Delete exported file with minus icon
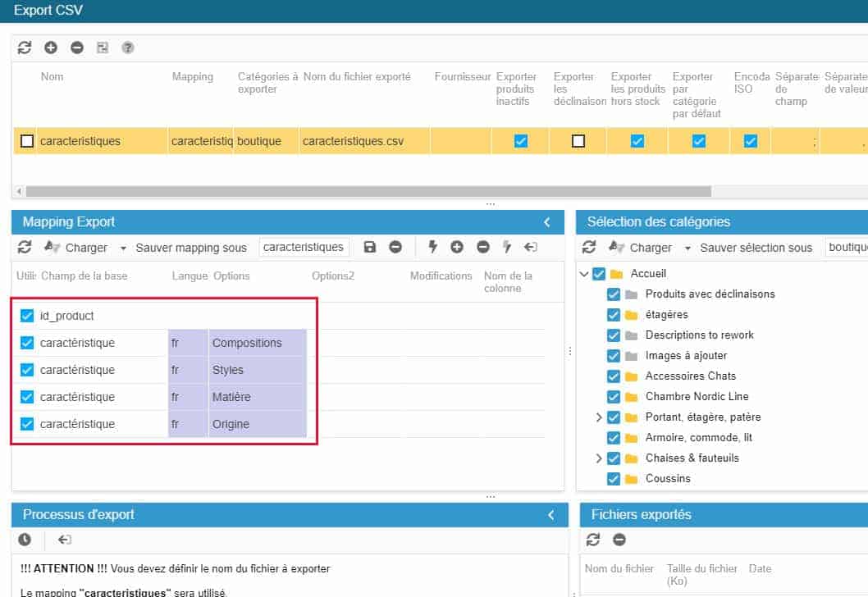Screen dimensions: 868x597 pos(619,539)
